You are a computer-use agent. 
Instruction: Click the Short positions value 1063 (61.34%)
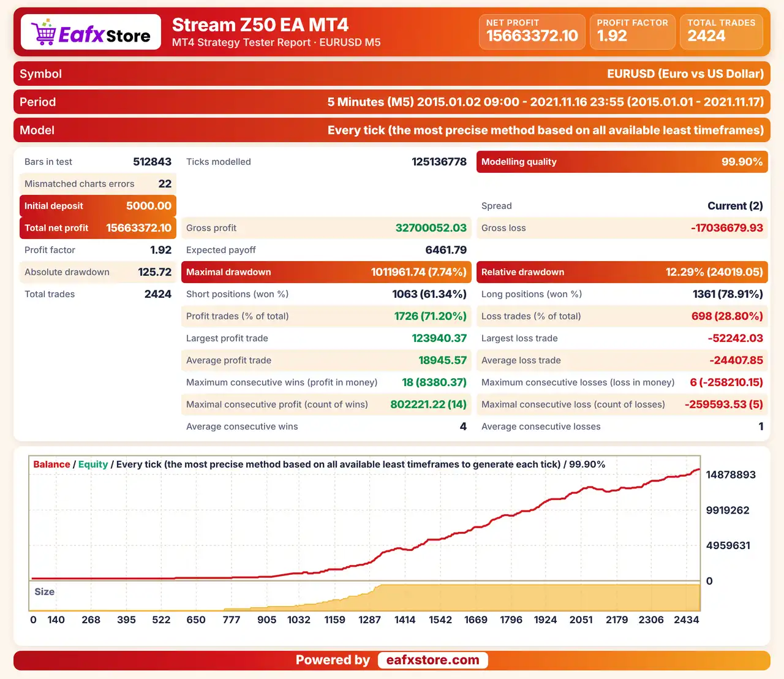[429, 294]
